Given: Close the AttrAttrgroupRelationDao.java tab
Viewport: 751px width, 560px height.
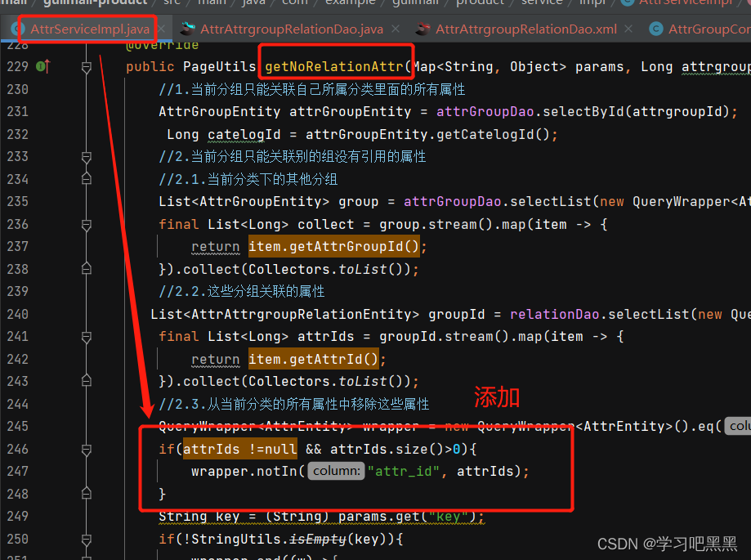Looking at the screenshot, I should tap(396, 29).
